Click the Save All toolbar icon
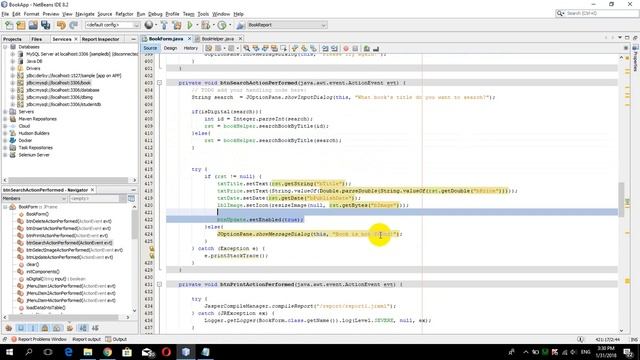Viewport: 640px width, 360px height. 45,25
